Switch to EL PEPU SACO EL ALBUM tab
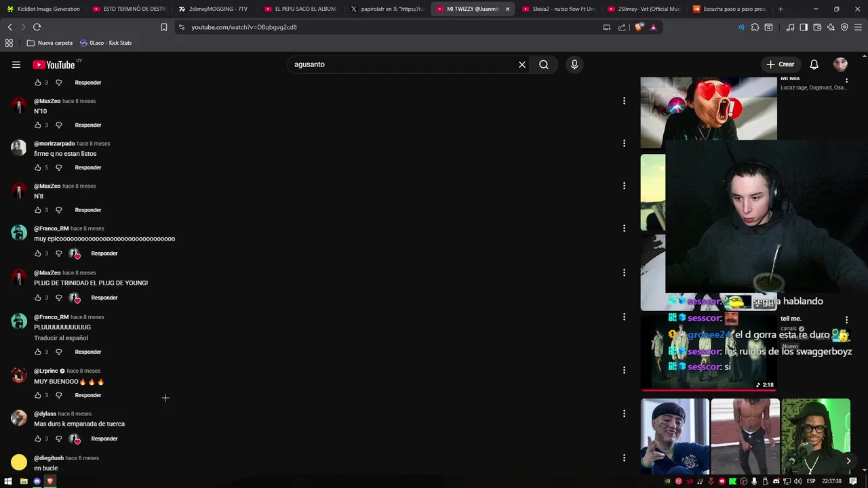The height and width of the screenshot is (488, 868). click(x=300, y=9)
